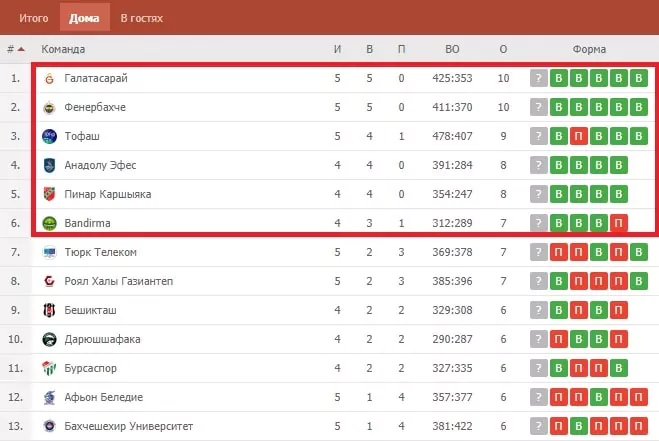Viewport: 659px width, 441px height.
Task: Open the Дома tab
Action: pos(84,17)
